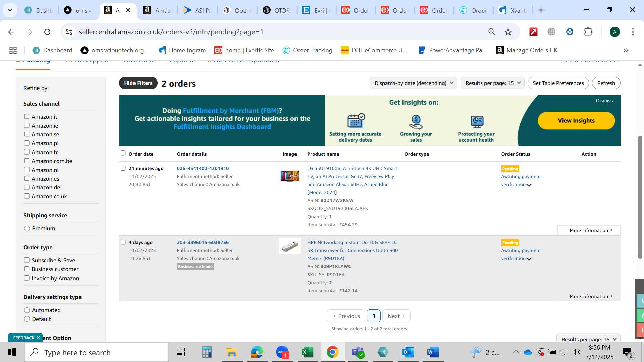
Task: Open Word from the taskbar
Action: click(433, 352)
